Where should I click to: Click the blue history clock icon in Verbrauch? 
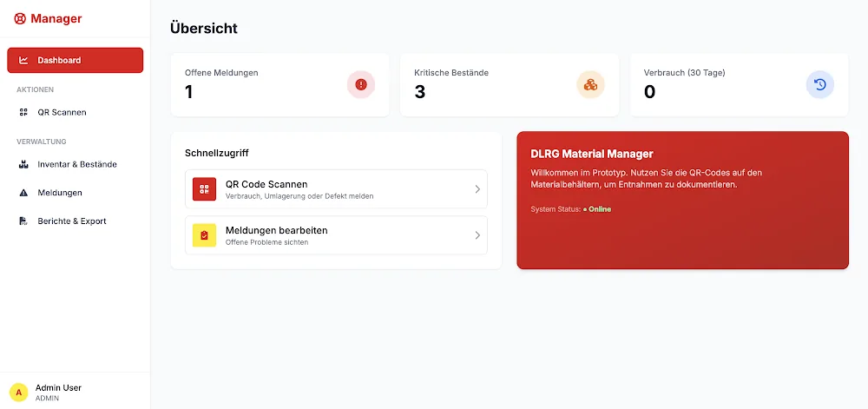[x=820, y=85]
